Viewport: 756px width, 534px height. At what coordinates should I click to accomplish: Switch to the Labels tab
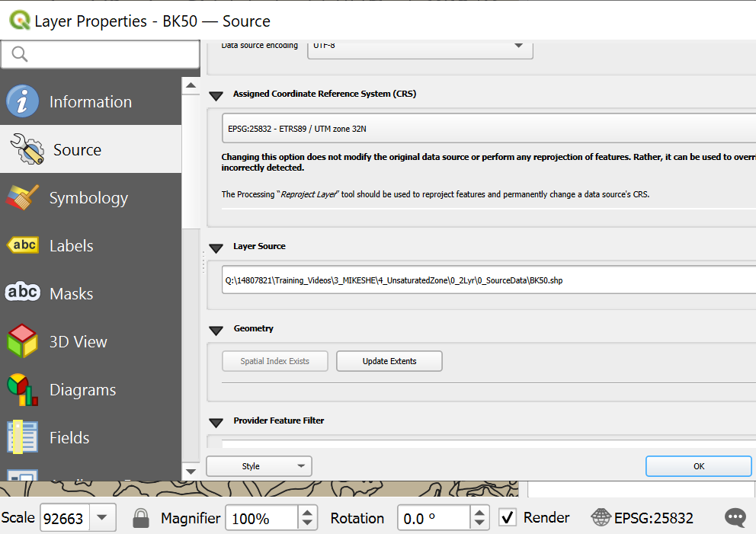91,245
